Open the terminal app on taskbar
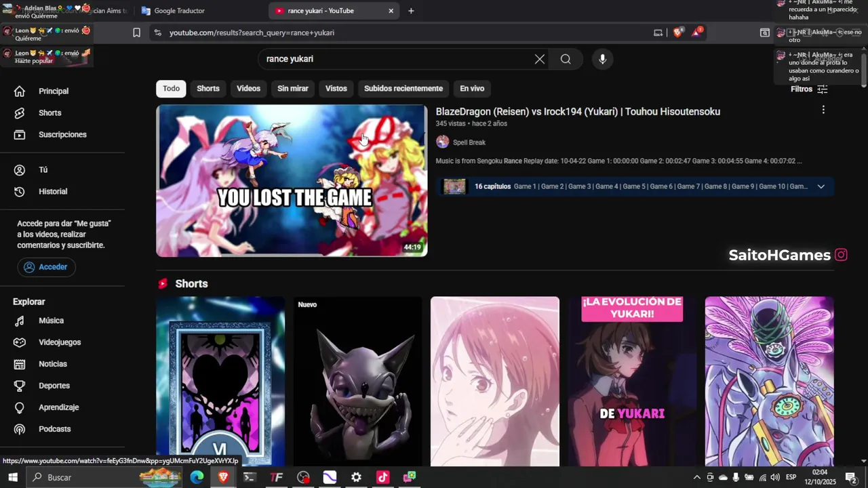The image size is (868, 488). pos(250,477)
